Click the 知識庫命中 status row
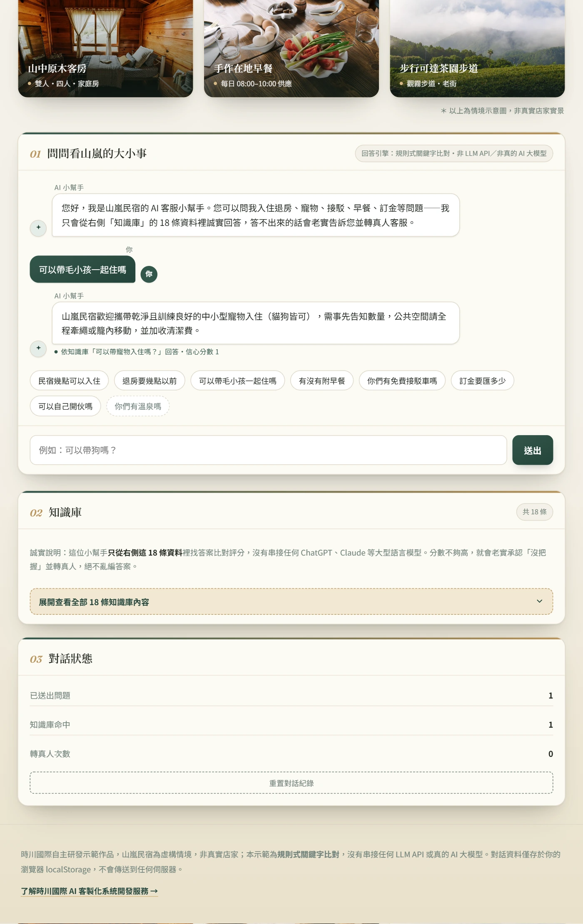583x924 pixels. click(x=291, y=724)
